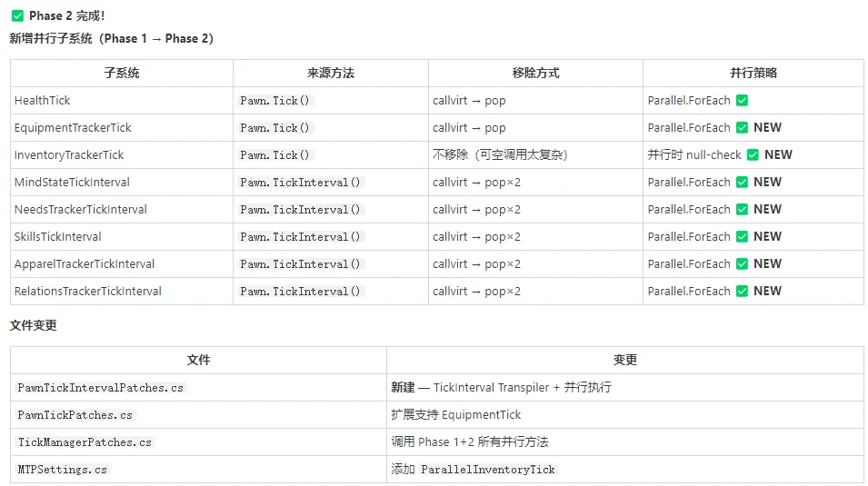Click the green checkmark in the InventoryTrackerTick row
This screenshot has width=868, height=486.
[753, 155]
